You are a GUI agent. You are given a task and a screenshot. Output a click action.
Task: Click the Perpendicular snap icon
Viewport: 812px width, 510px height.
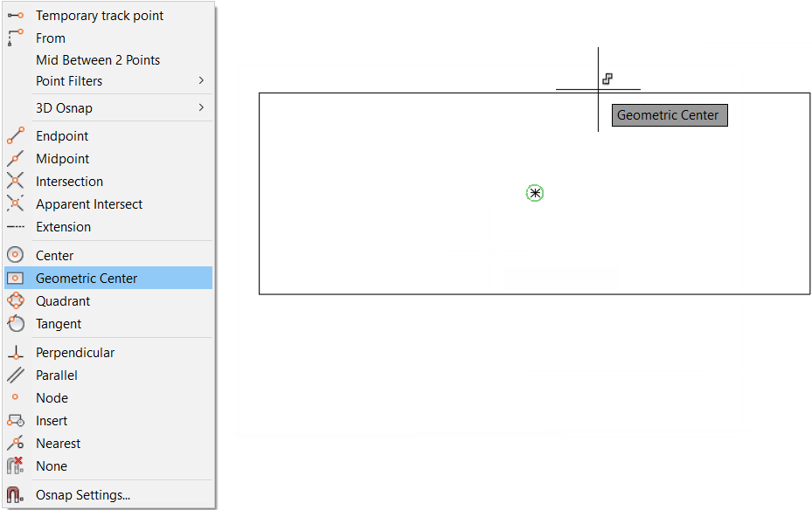point(16,352)
